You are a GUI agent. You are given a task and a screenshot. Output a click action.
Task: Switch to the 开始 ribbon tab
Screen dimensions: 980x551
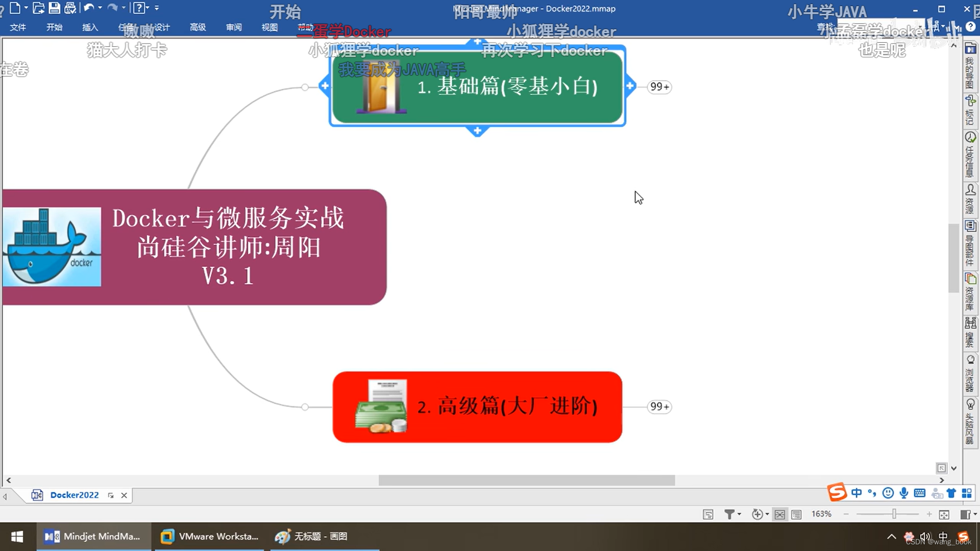[x=54, y=27]
